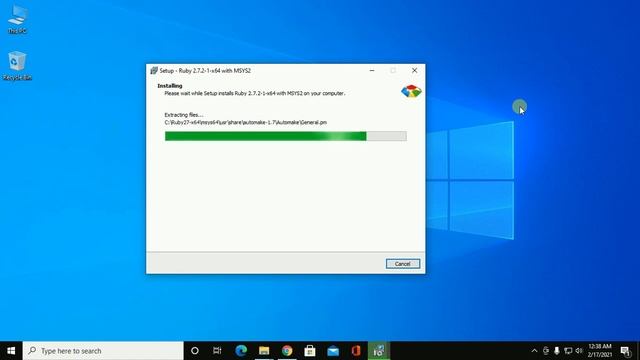The width and height of the screenshot is (640, 360).
Task: Click the microphone tray icon
Action: pyautogui.click(x=557, y=351)
